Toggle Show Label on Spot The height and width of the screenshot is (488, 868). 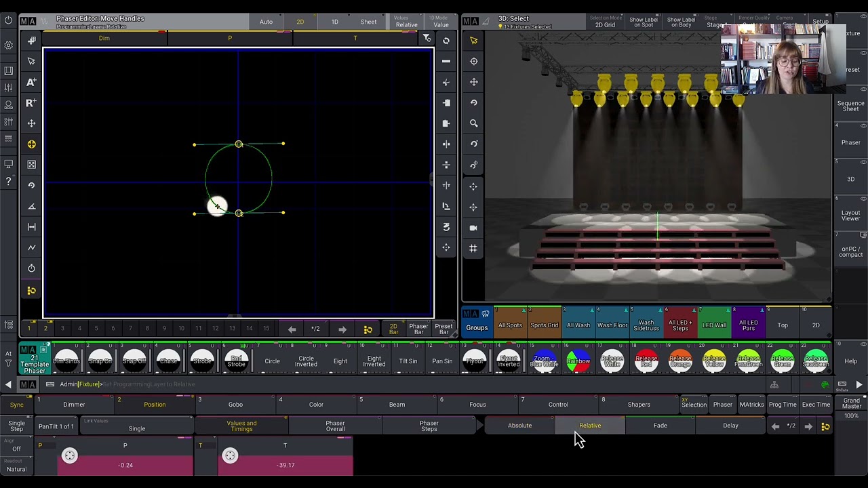(x=644, y=22)
